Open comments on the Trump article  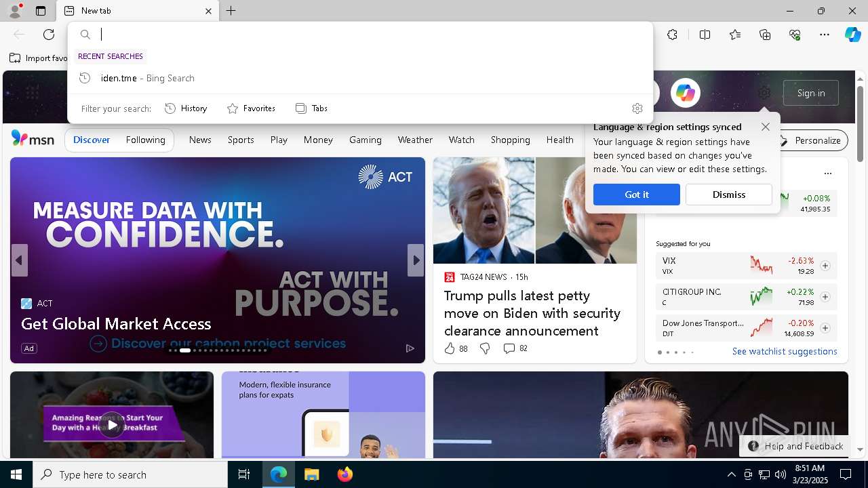tap(515, 348)
